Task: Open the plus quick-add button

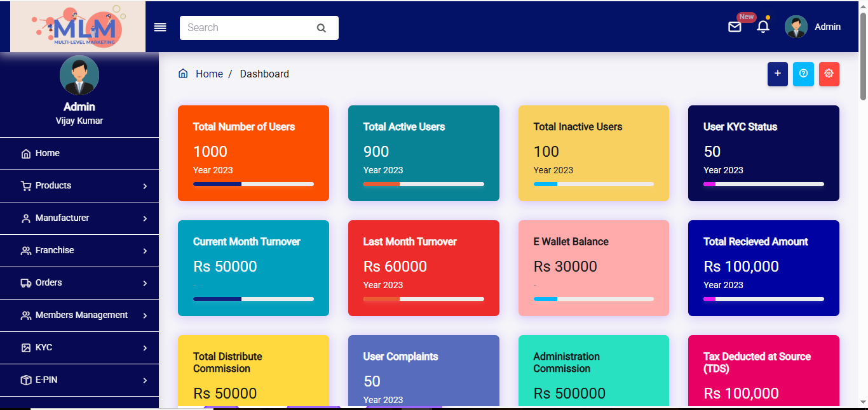Action: coord(777,74)
